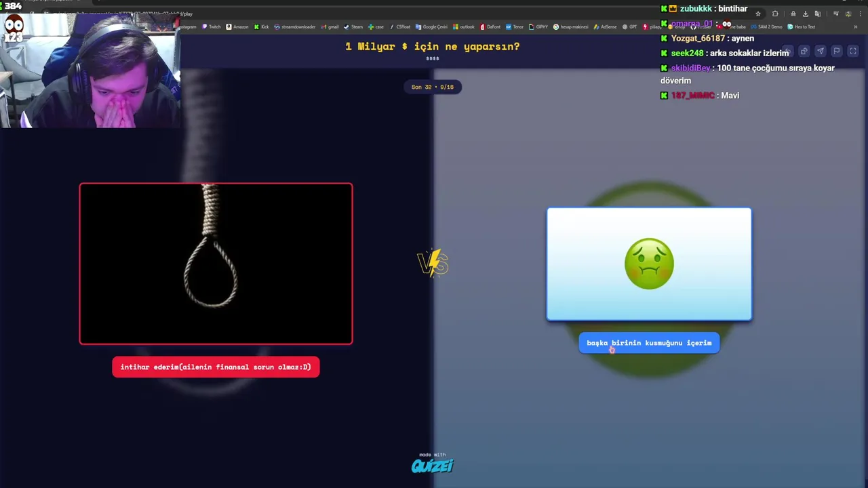
Task: Open the SAM 2 Demo bookmark
Action: (x=766, y=27)
